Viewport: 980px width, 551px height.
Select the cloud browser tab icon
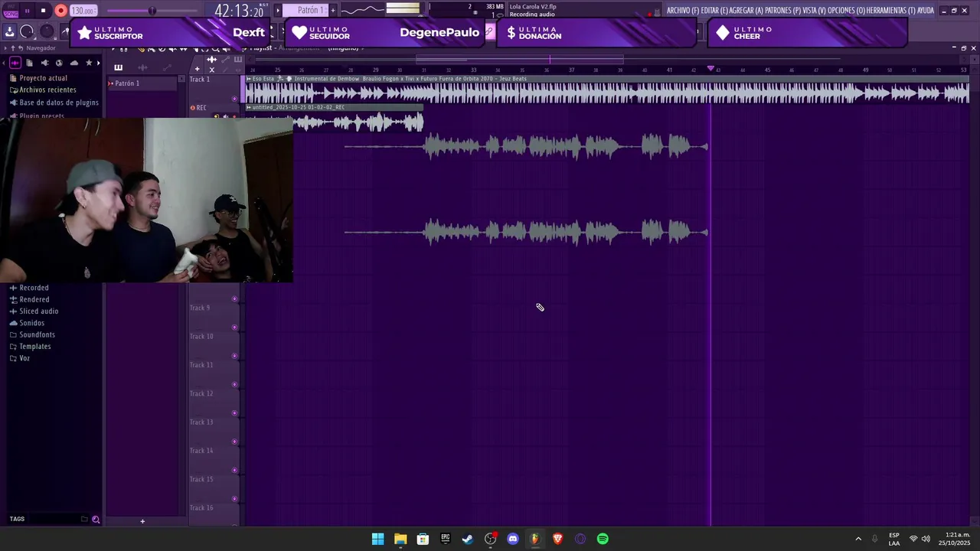tap(74, 63)
